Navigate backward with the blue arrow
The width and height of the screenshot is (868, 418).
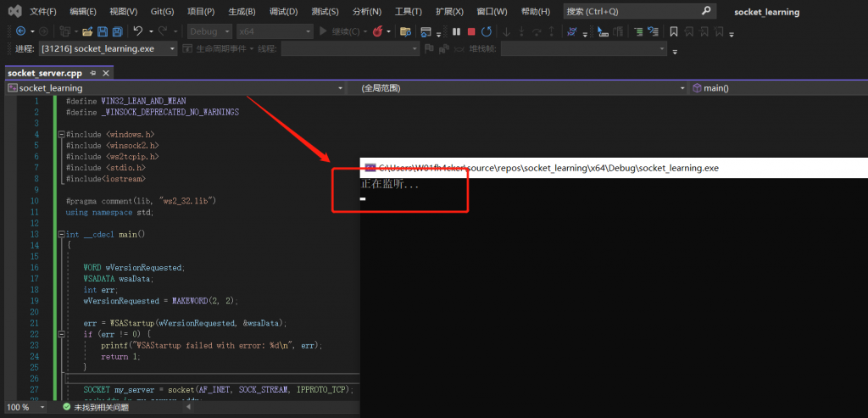point(20,31)
